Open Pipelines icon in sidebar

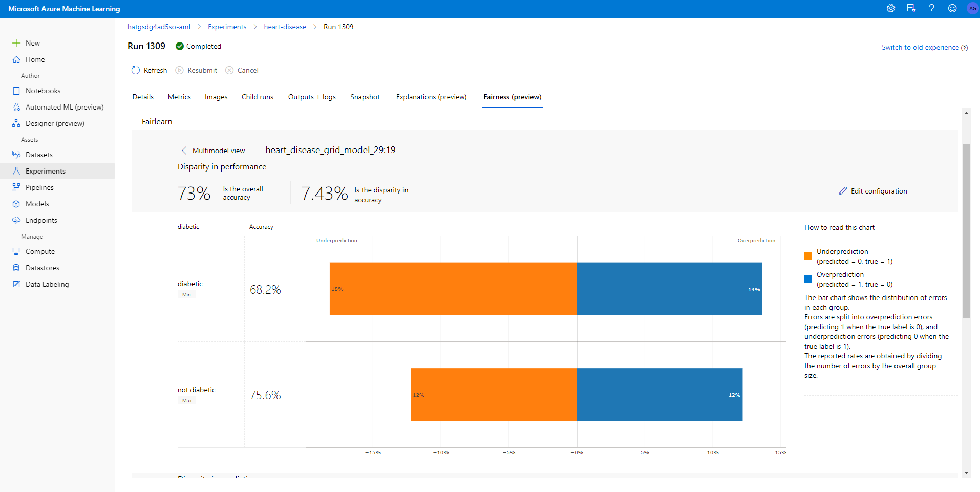pyautogui.click(x=16, y=187)
